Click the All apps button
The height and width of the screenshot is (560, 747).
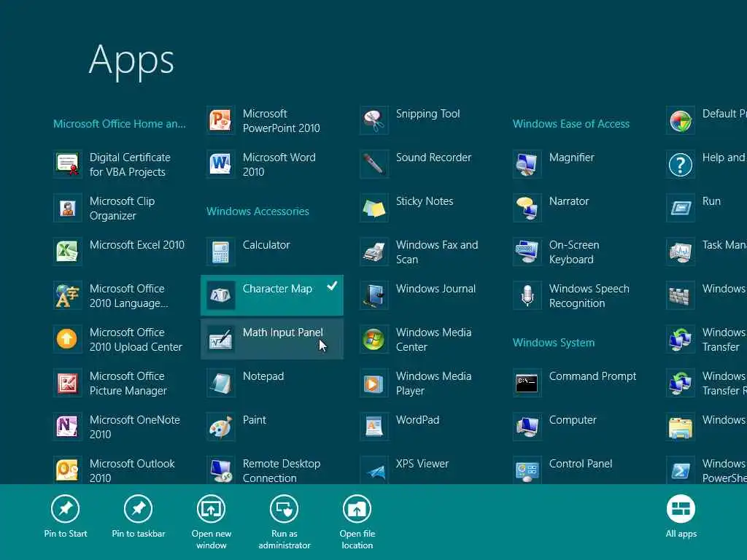[x=681, y=516]
